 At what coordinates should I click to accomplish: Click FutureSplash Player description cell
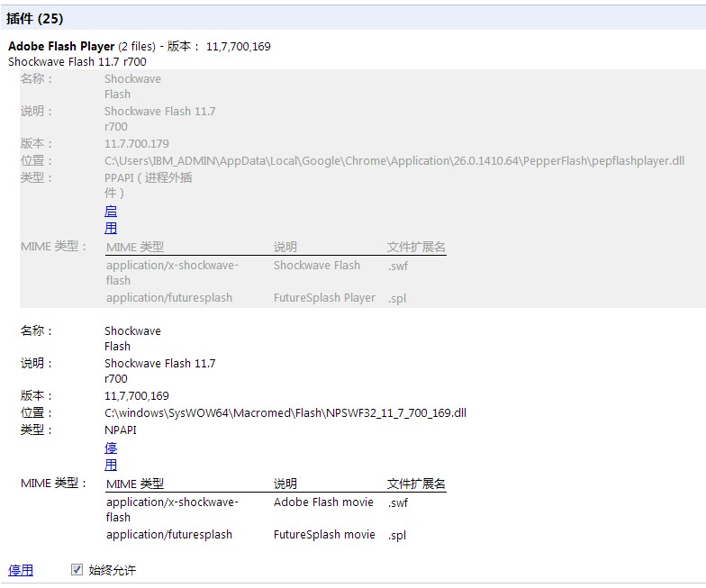[x=324, y=297]
